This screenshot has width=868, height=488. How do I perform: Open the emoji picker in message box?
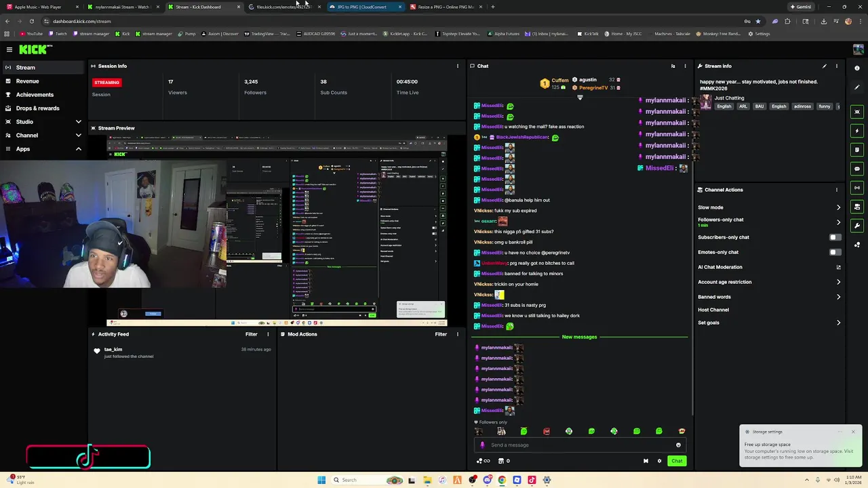pyautogui.click(x=678, y=445)
